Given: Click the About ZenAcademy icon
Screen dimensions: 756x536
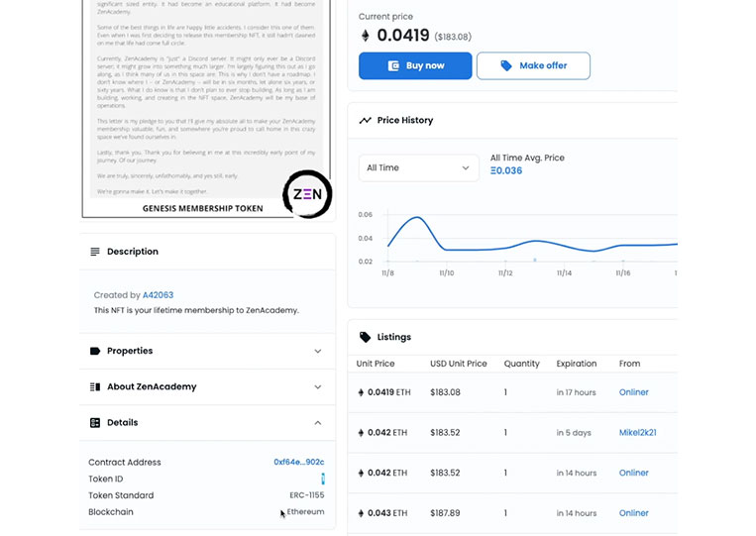Looking at the screenshot, I should (x=95, y=386).
